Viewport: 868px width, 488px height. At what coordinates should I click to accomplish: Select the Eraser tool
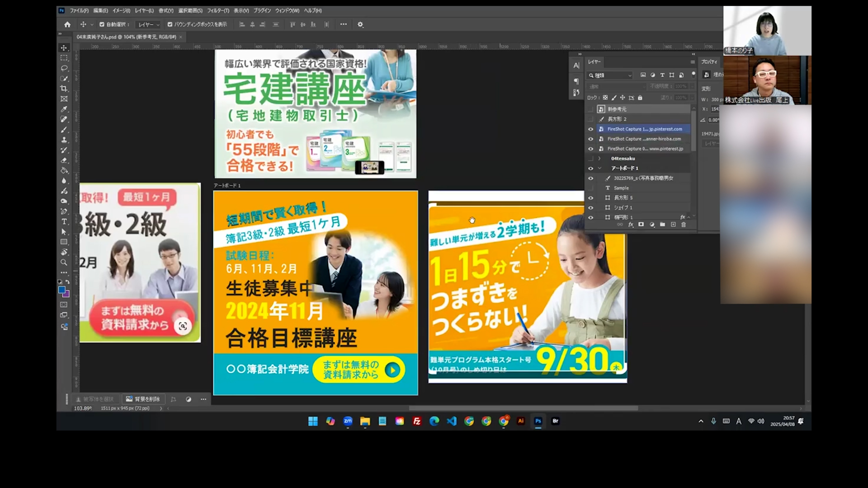[64, 160]
